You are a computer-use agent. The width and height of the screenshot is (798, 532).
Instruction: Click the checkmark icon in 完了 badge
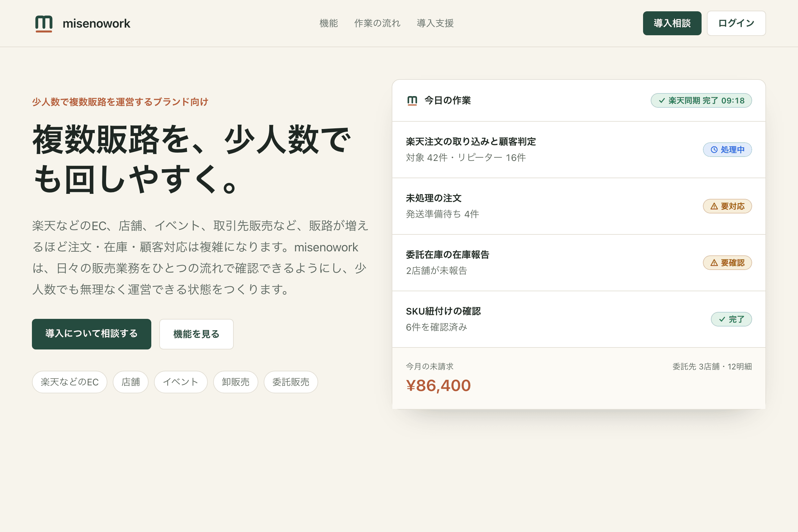722,319
